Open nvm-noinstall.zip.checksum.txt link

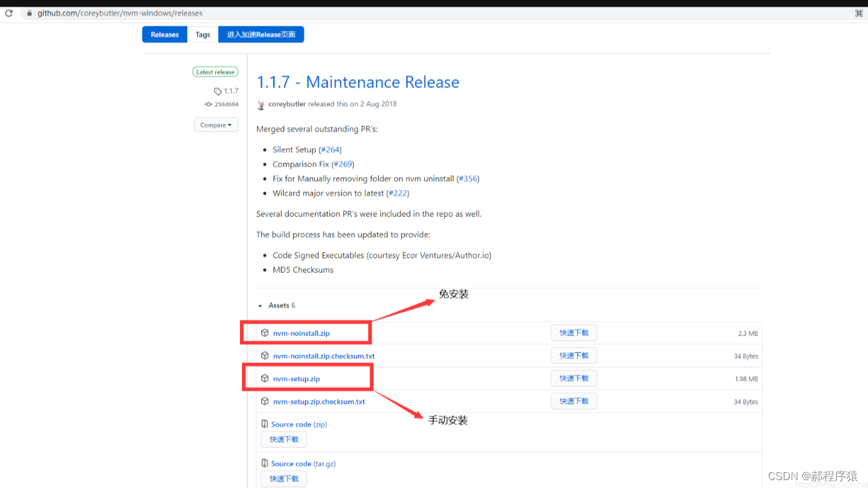click(324, 356)
